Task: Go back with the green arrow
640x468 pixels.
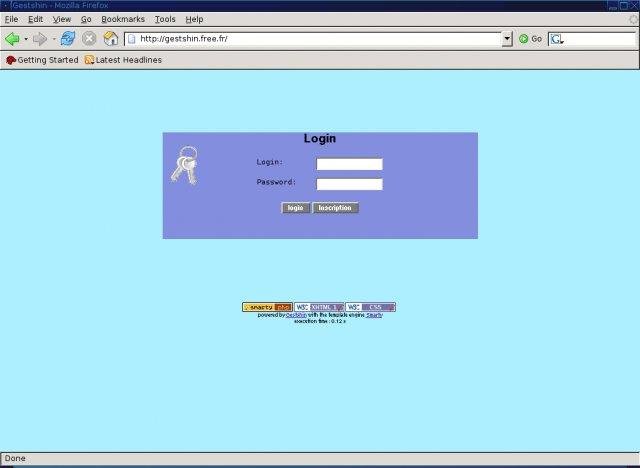Action: [x=12, y=39]
